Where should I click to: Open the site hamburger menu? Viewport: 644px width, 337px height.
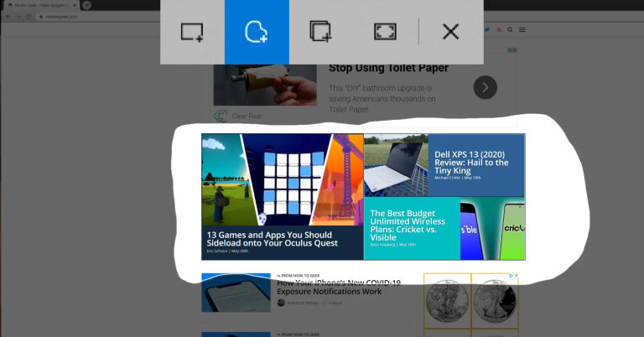coord(522,29)
